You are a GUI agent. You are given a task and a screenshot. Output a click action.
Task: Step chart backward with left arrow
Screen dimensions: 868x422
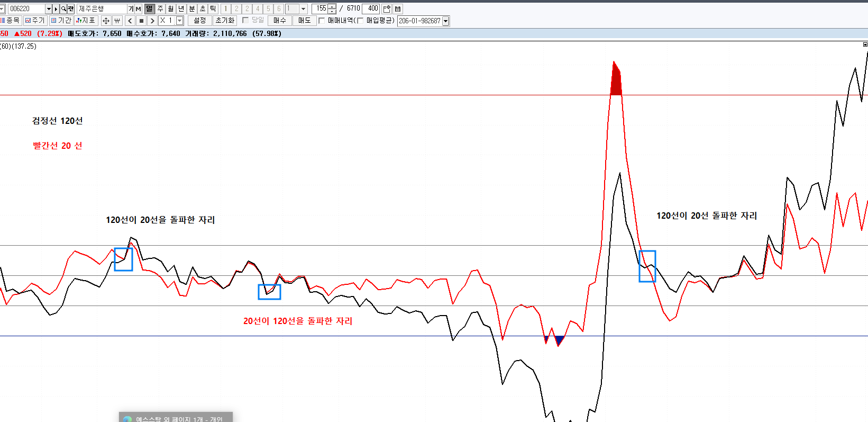(130, 21)
